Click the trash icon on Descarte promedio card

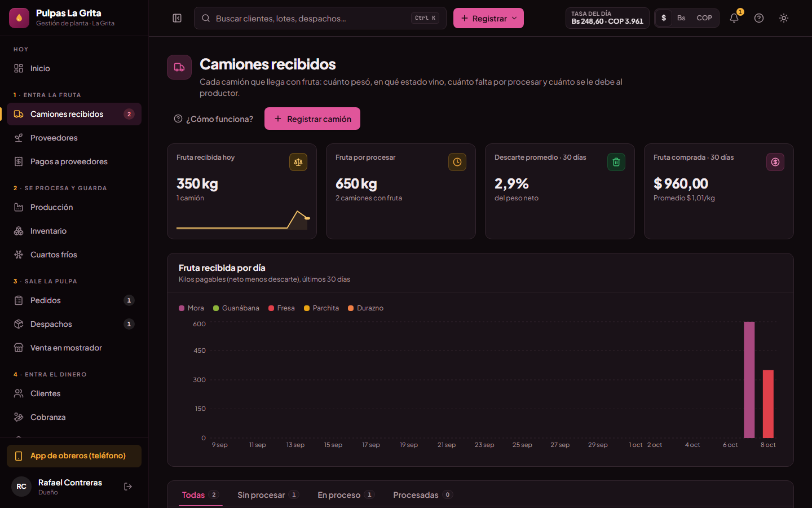click(x=616, y=162)
